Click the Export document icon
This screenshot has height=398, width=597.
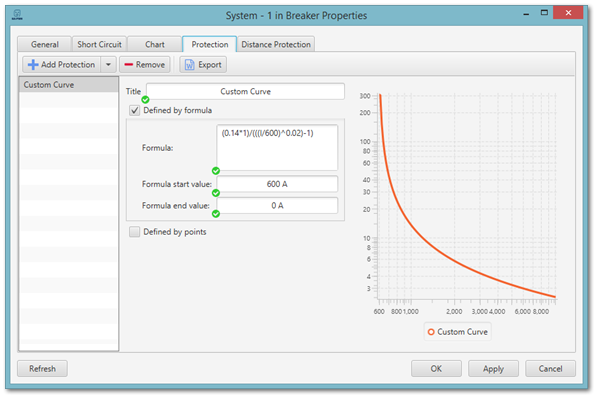(189, 65)
